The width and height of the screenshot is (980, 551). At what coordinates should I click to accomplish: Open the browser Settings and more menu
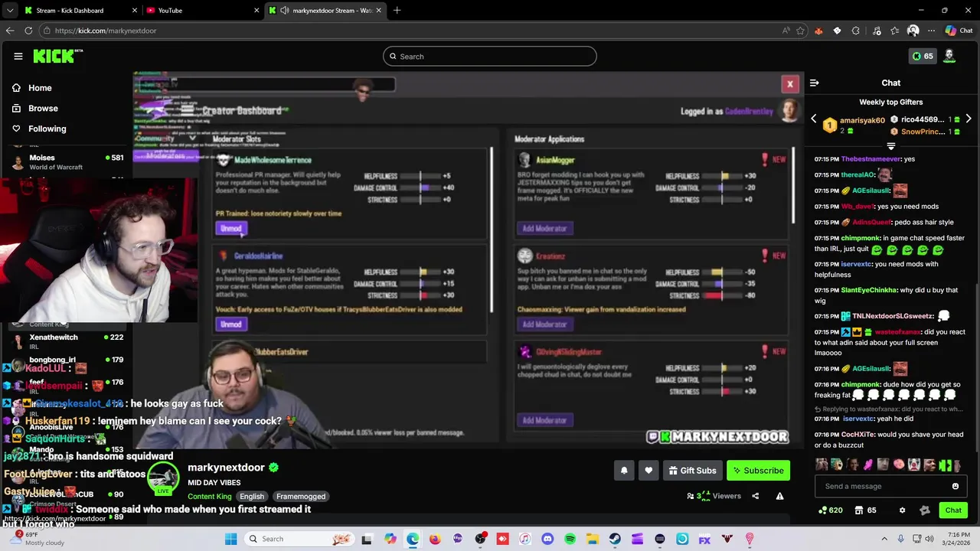coord(931,31)
